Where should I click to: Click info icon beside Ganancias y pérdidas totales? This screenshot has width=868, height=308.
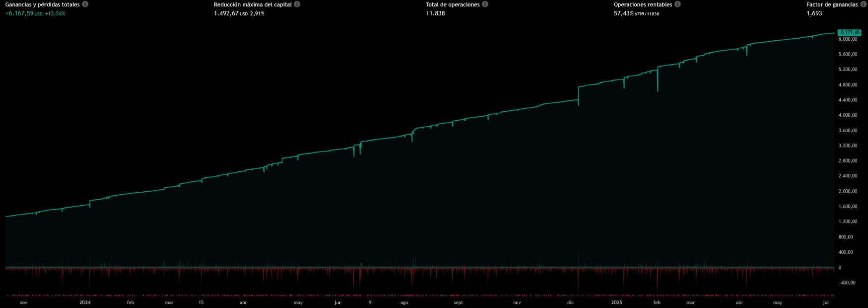[x=85, y=4]
